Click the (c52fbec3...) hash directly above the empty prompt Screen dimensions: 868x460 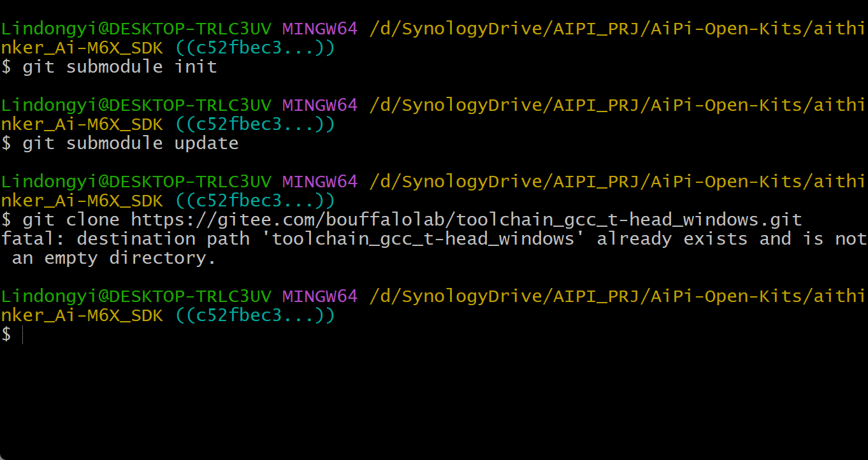pyautogui.click(x=254, y=315)
